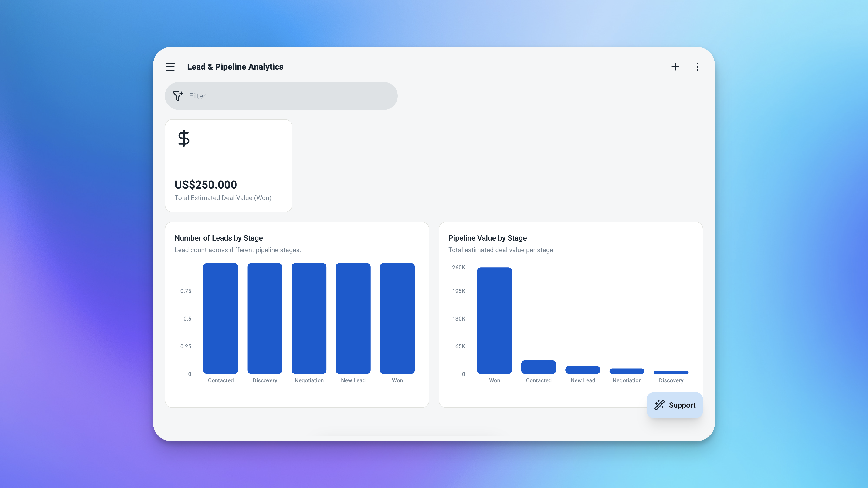Click the Number of Leads by Stage title
The height and width of the screenshot is (488, 868).
pyautogui.click(x=219, y=238)
